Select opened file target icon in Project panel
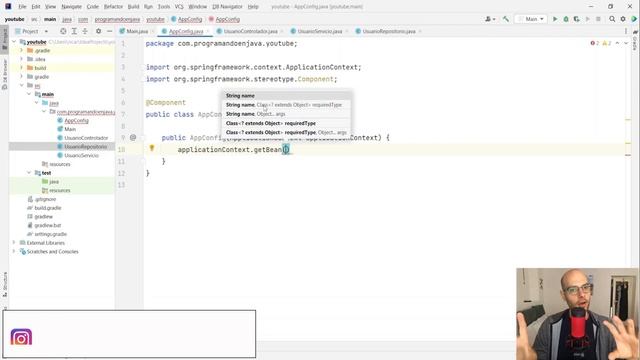 (x=63, y=31)
